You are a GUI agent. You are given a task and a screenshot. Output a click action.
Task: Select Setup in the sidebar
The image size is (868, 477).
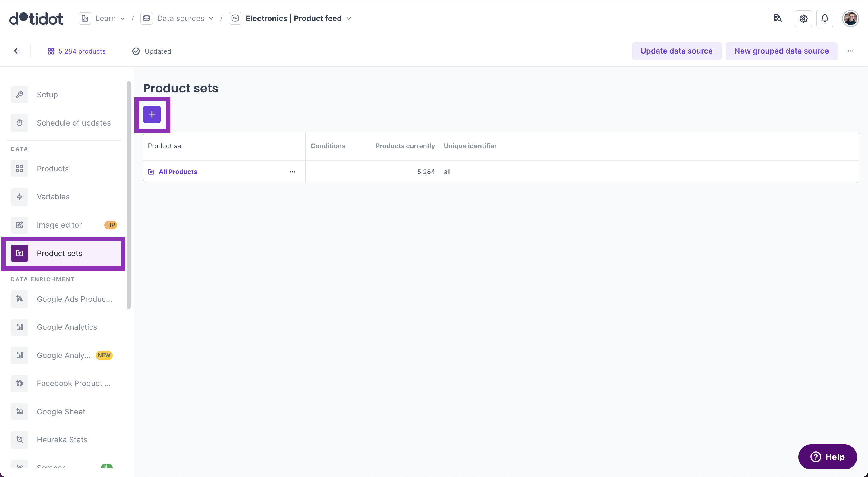coord(47,95)
